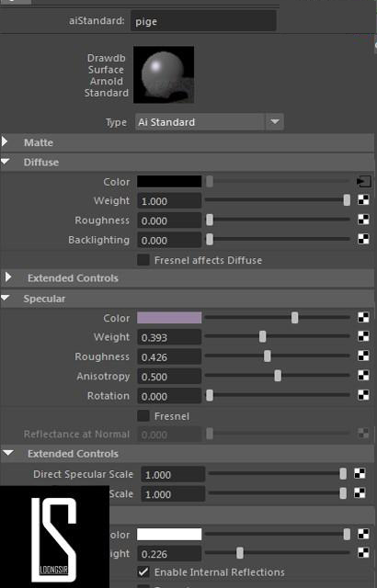
Task: Click the material sphere preview thumbnail
Action: (x=164, y=74)
